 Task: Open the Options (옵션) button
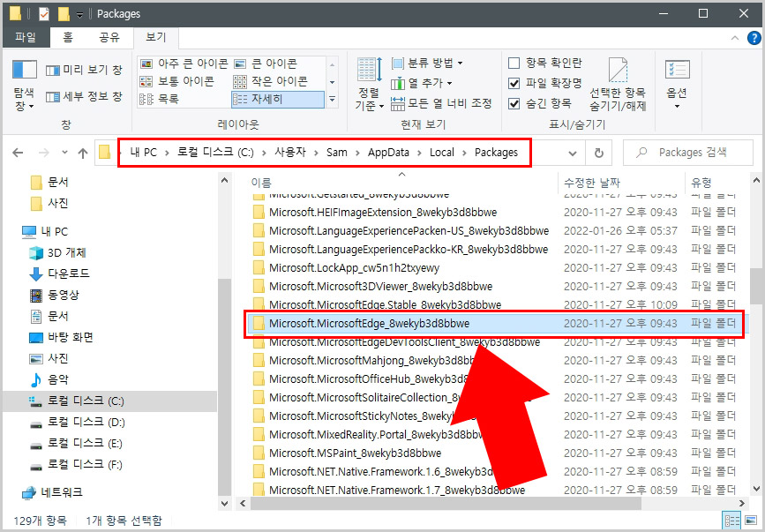tap(677, 85)
